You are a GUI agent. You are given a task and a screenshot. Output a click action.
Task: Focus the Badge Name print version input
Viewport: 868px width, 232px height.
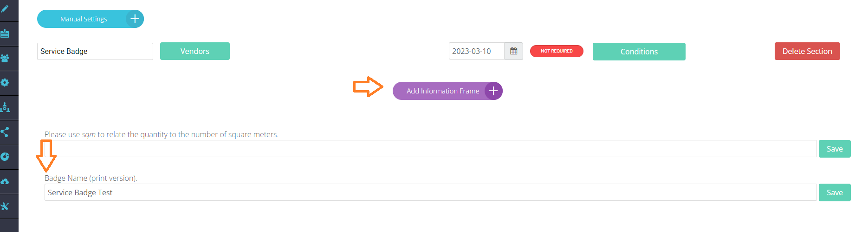pos(430,192)
